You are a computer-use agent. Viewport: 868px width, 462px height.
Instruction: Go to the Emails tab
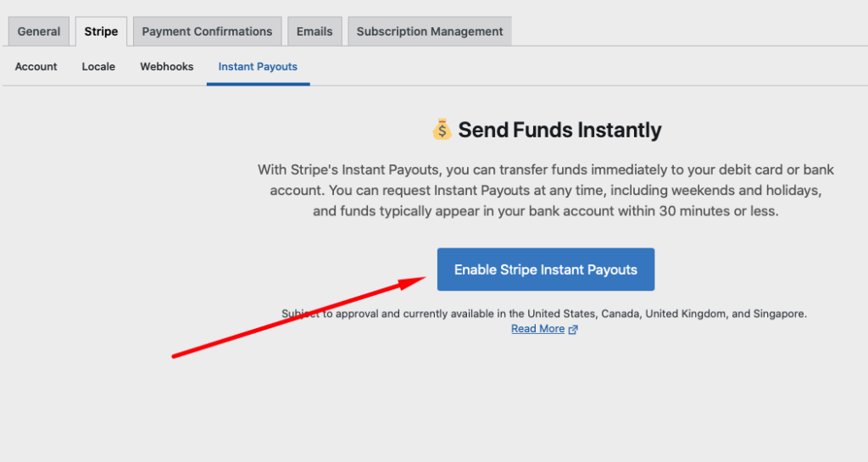click(314, 31)
